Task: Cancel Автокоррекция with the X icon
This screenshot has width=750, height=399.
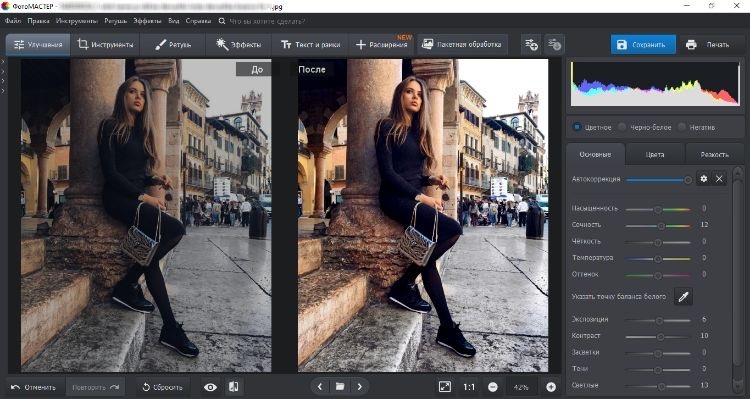Action: pyautogui.click(x=719, y=179)
